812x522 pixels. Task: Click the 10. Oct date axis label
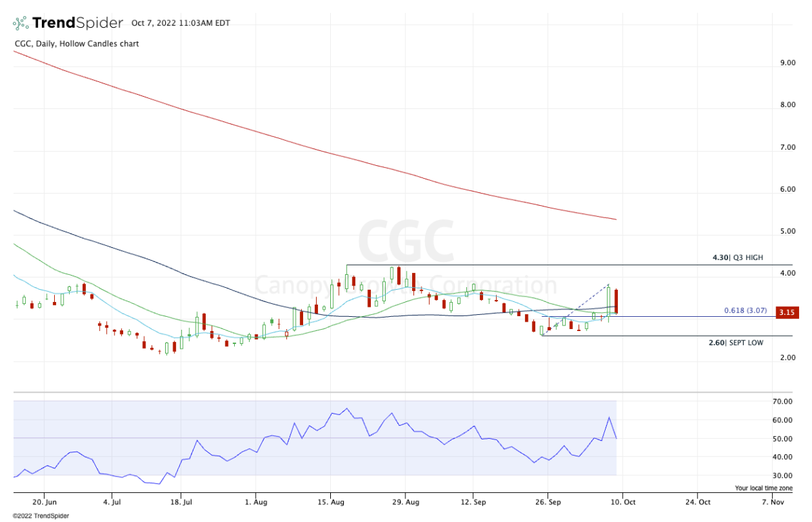tap(622, 502)
